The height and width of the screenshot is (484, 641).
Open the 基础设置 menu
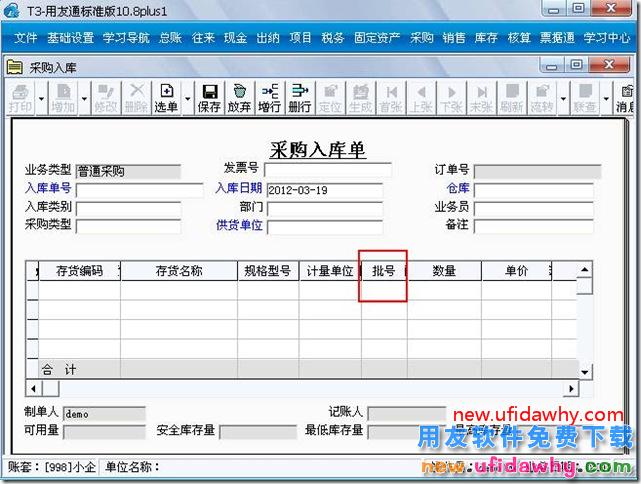[71, 38]
